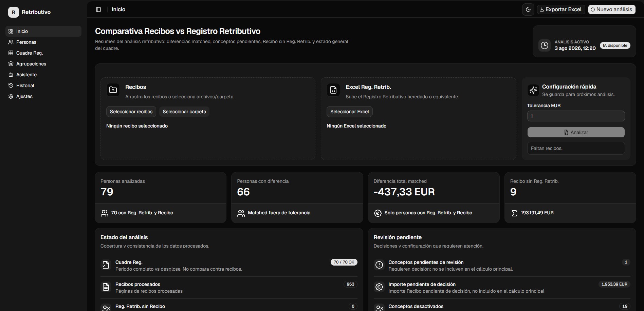Switch theme with the moon icon
The image size is (644, 311).
tap(528, 9)
